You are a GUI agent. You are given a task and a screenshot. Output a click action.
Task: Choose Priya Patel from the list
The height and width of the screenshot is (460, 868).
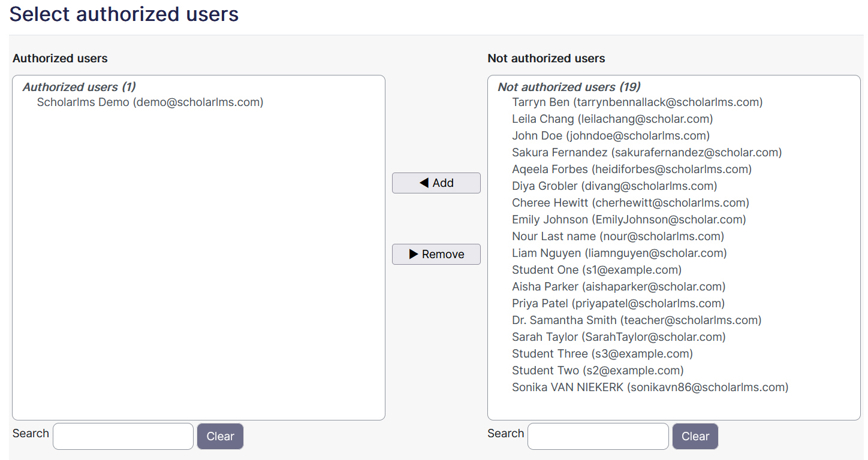pos(618,303)
